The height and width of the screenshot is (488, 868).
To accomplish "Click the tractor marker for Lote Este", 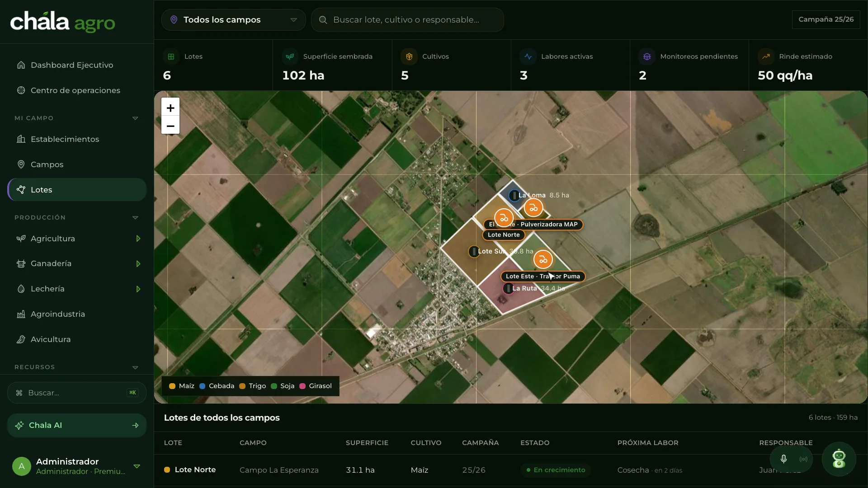I will click(x=543, y=260).
